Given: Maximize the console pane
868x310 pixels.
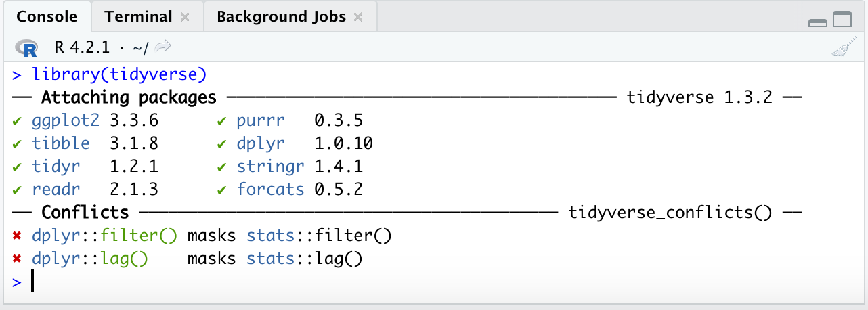Looking at the screenshot, I should [842, 20].
